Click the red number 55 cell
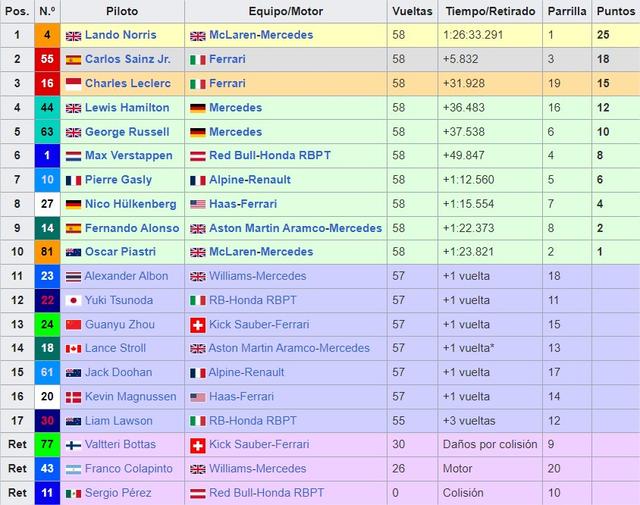This screenshot has width=640, height=505. pos(47,59)
